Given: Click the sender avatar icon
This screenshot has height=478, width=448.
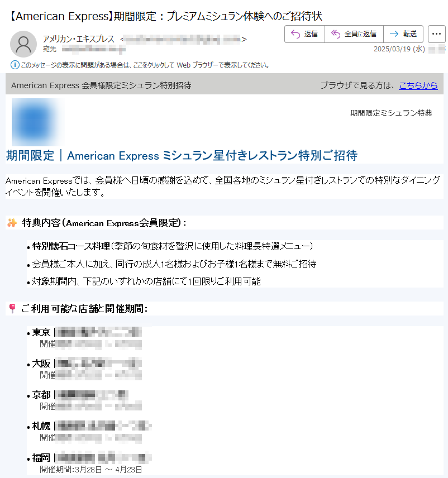Looking at the screenshot, I should point(23,44).
